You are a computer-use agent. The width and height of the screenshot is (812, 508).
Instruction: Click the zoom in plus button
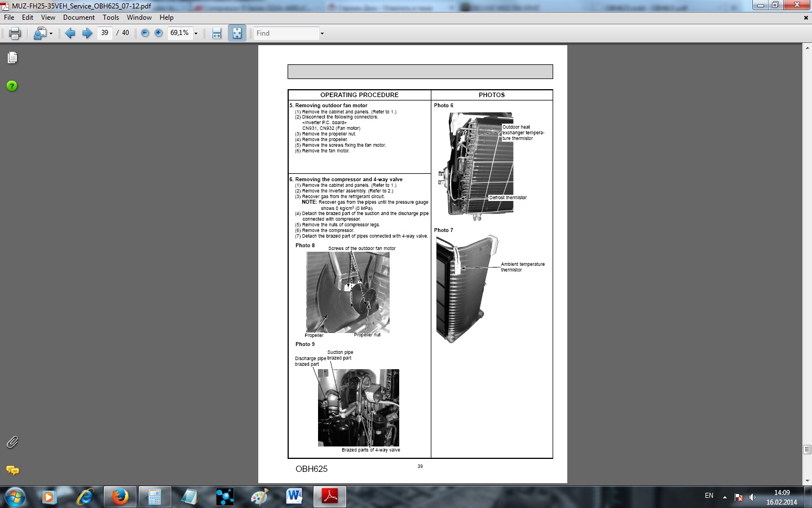[x=158, y=33]
